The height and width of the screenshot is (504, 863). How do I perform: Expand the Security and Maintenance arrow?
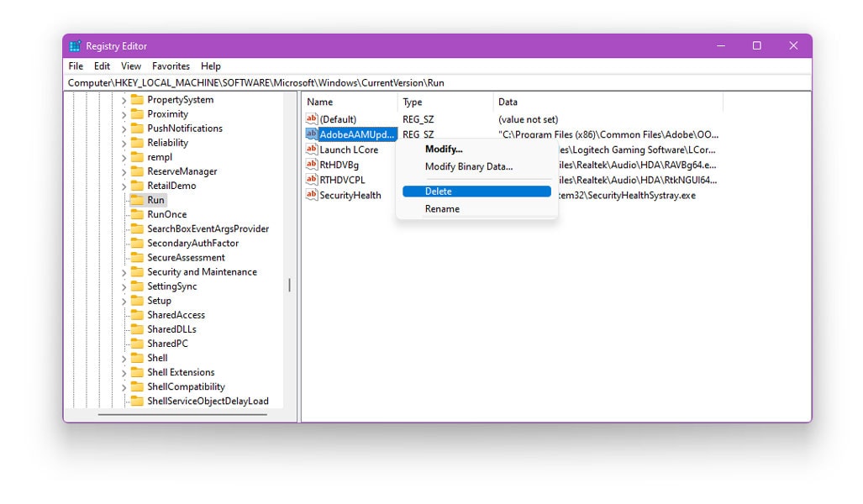[x=124, y=273]
